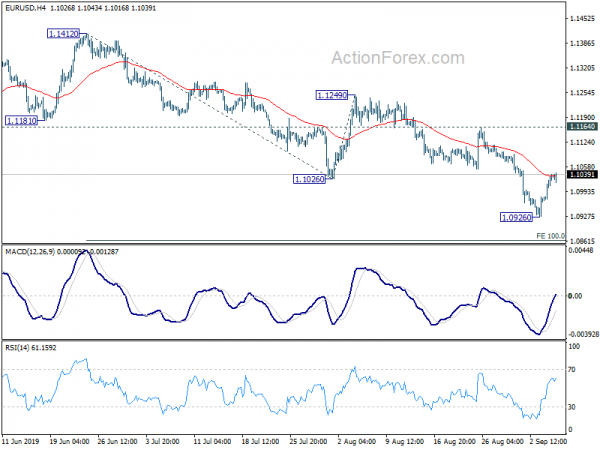Click the 25 Jul 20:00 date label
This screenshot has height=450, width=600.
(x=308, y=441)
